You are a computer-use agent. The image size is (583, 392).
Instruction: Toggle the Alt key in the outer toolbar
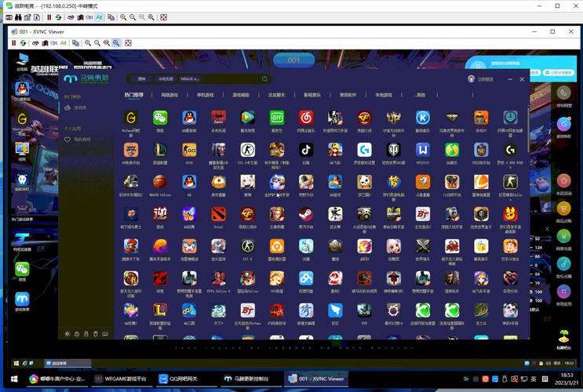point(99,17)
